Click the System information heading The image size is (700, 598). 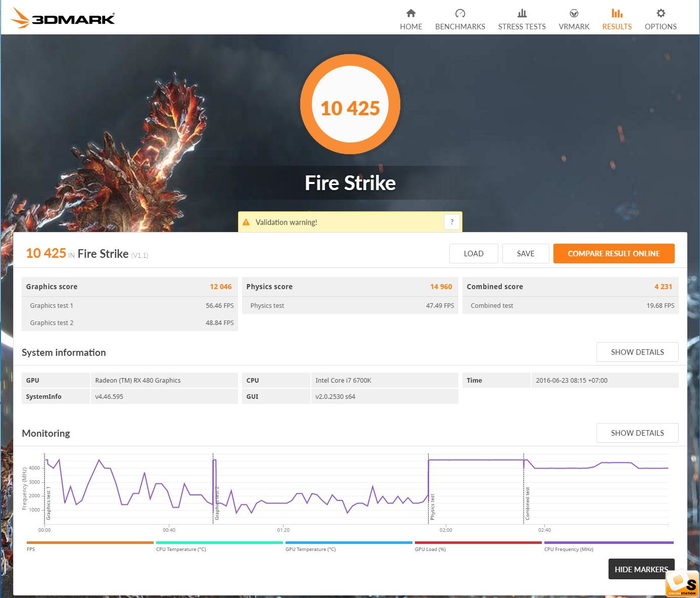[64, 353]
